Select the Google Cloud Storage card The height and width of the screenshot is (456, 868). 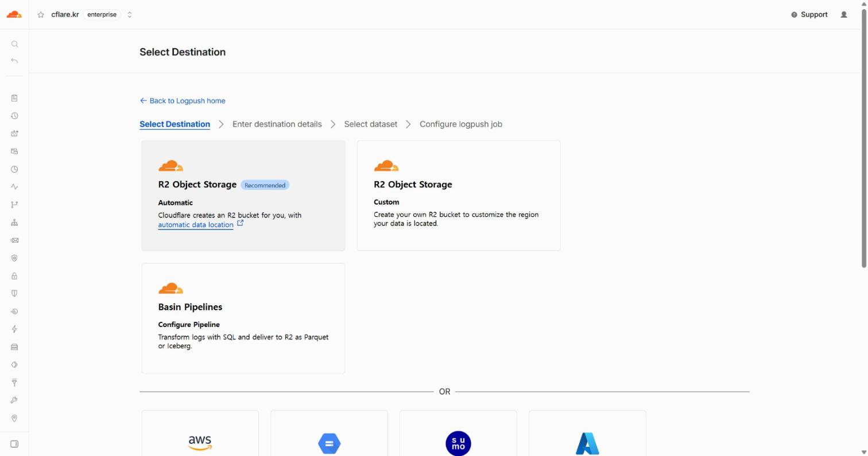(329, 433)
